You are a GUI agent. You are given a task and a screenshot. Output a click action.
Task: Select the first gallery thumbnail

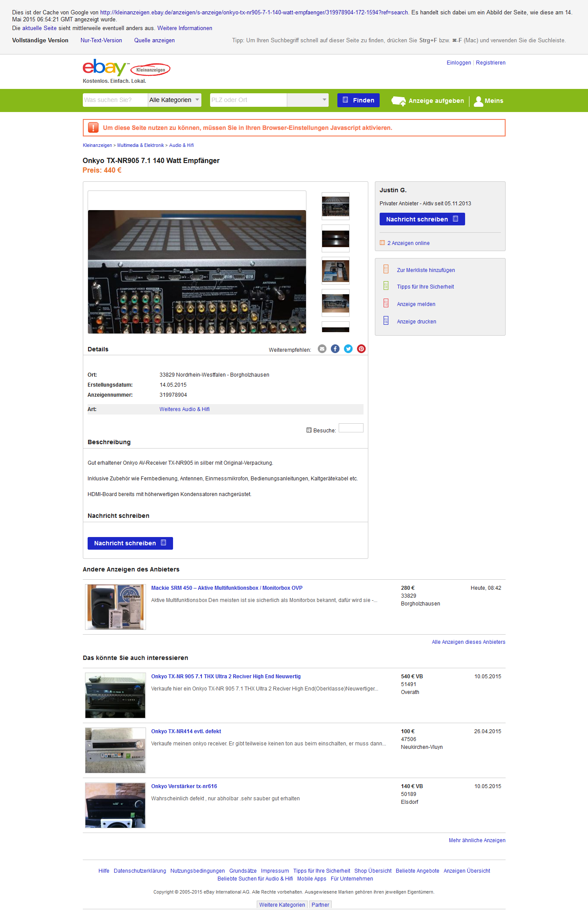[335, 206]
